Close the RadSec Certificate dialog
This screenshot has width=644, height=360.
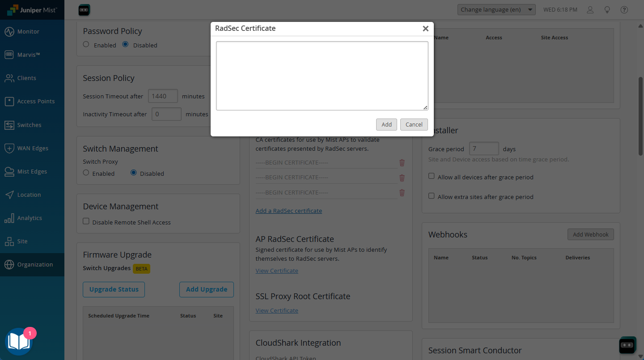point(425,29)
